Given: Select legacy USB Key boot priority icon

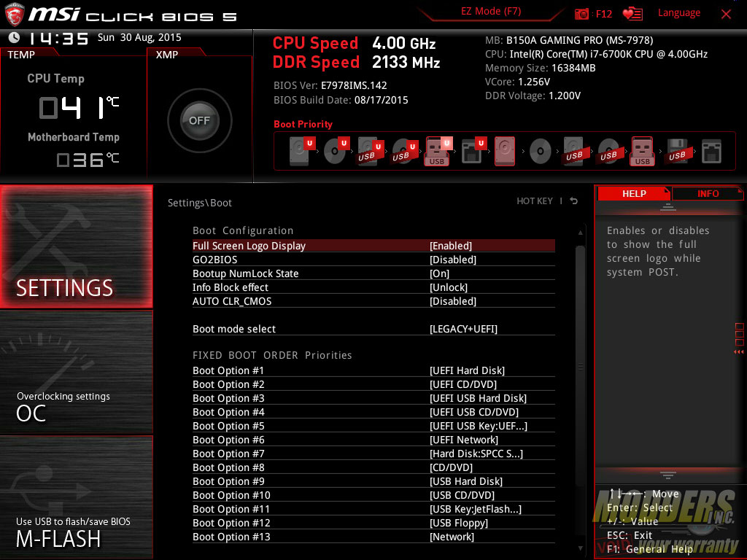Looking at the screenshot, I should point(642,151).
